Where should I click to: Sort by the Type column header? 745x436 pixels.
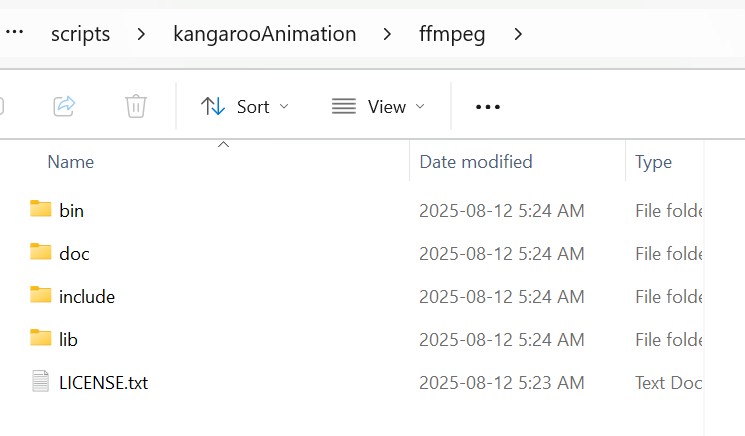(653, 162)
